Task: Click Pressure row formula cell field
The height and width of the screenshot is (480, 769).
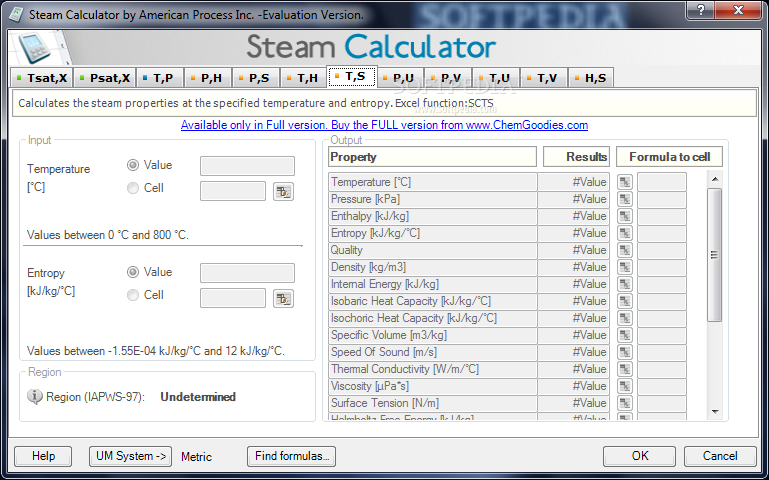Action: 662,199
